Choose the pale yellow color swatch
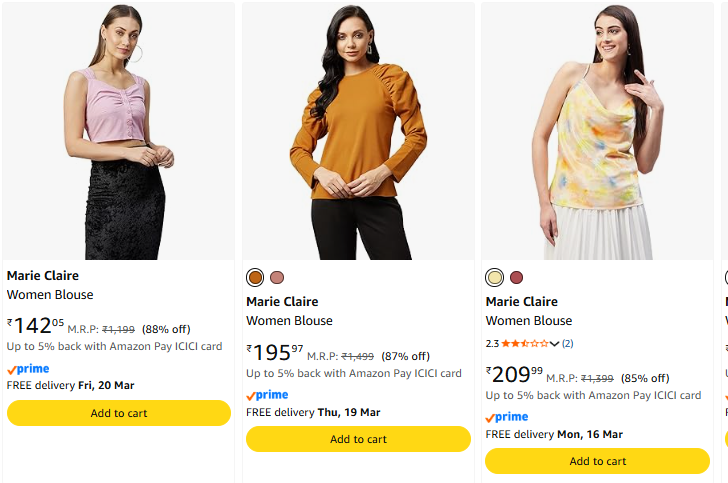Viewport: 728px width, 483px height. coord(494,277)
